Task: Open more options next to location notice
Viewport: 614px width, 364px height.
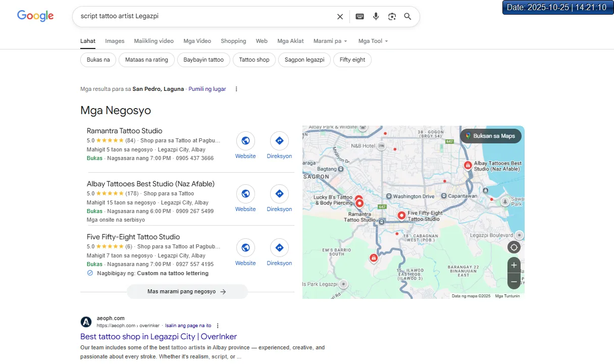Action: [236, 89]
